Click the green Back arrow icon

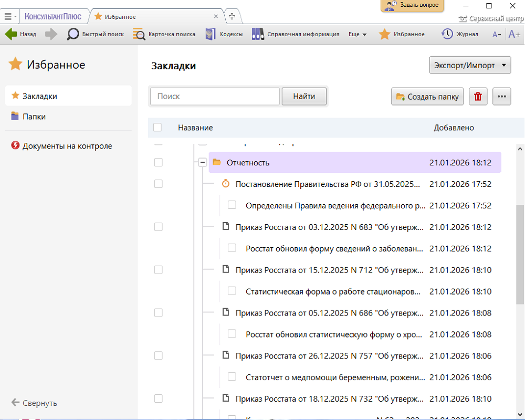click(x=11, y=34)
